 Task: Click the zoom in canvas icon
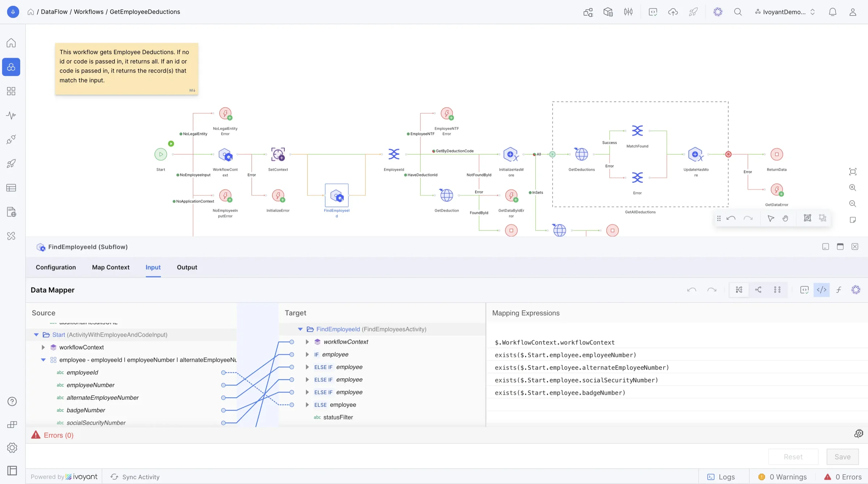[x=852, y=188]
